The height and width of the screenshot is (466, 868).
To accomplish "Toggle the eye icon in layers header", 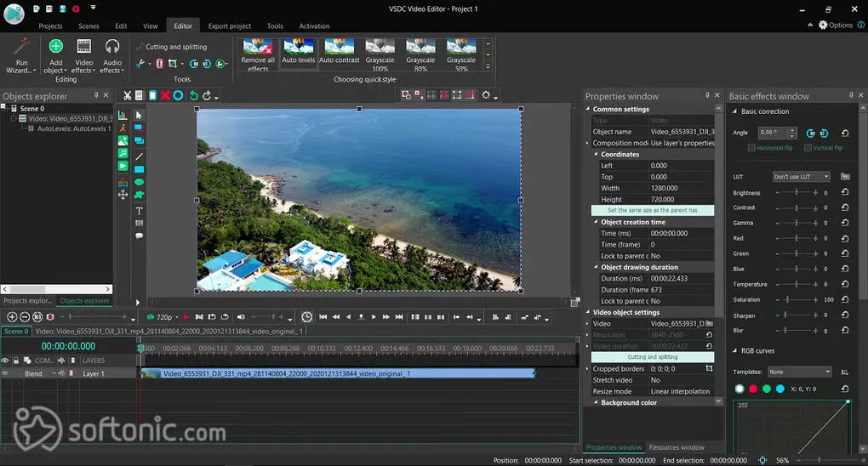I will 5,361.
